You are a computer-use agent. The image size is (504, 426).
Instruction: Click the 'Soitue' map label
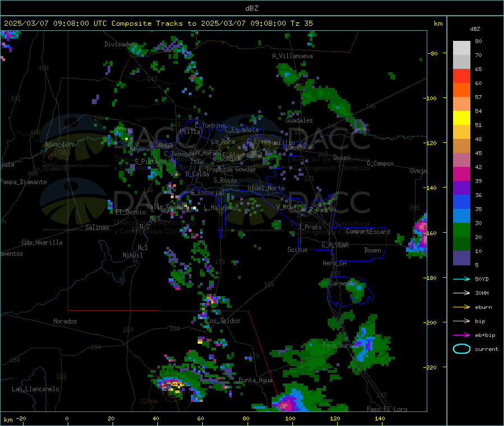point(297,250)
